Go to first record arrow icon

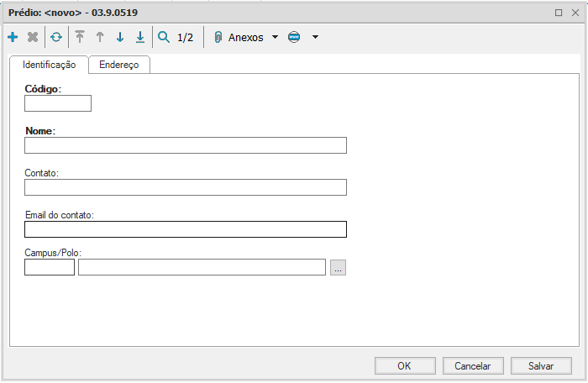pos(80,38)
